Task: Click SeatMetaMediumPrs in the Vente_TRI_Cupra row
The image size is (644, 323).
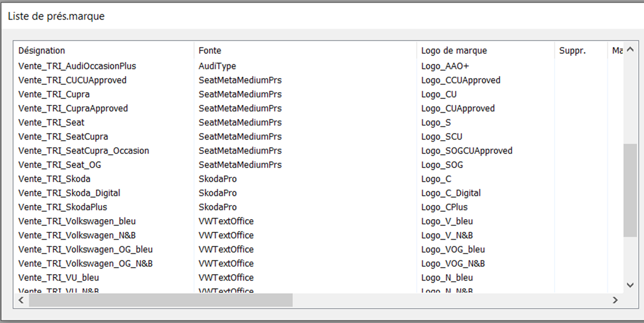Action: 240,94
